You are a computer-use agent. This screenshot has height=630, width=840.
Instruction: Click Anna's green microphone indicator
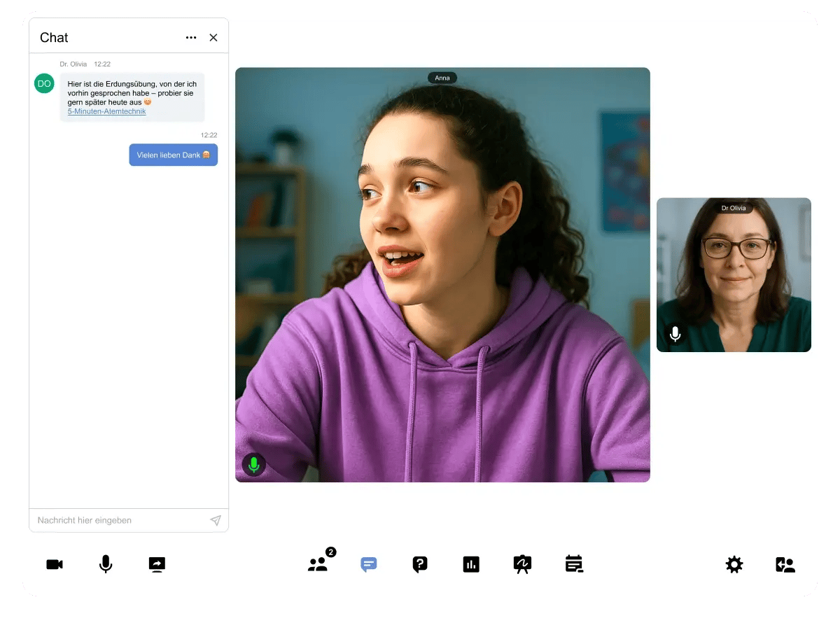coord(254,465)
